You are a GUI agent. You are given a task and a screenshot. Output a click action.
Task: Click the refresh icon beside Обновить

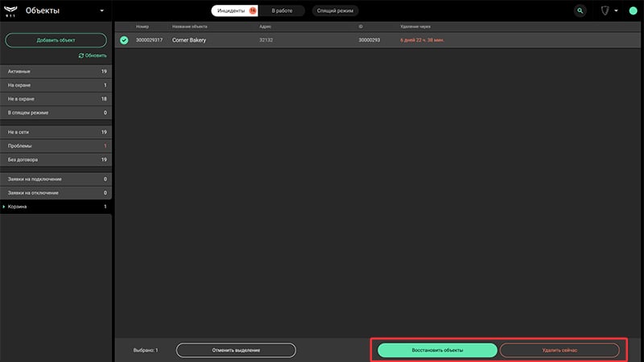click(x=81, y=56)
